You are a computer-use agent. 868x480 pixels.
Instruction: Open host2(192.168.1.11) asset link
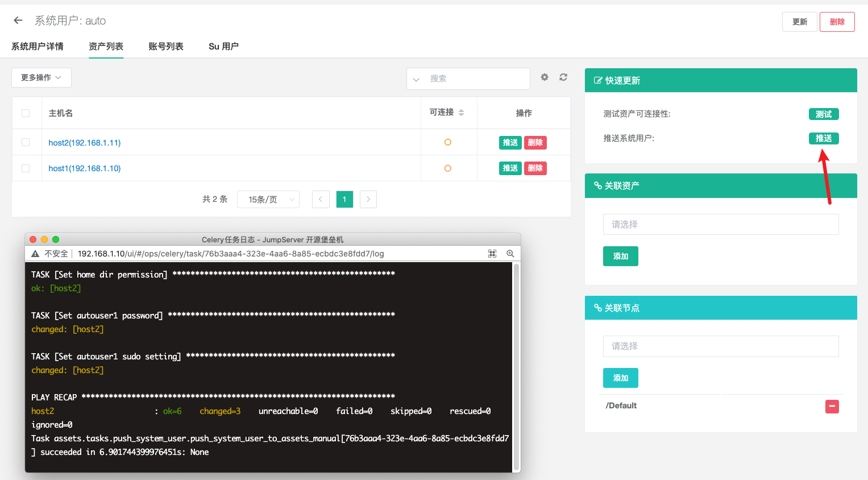pyautogui.click(x=85, y=143)
